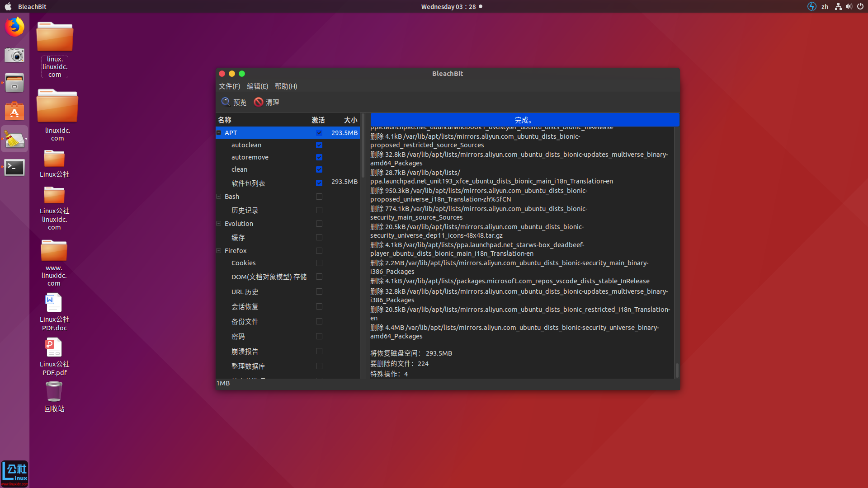Image resolution: width=868 pixels, height=488 pixels.
Task: Collapse the APT tree group
Action: click(219, 133)
